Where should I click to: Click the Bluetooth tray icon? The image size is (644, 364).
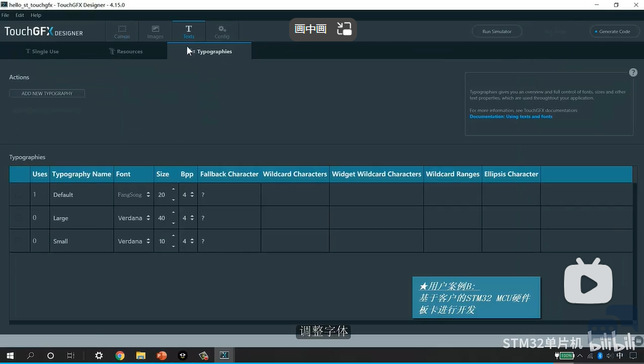[x=600, y=355]
